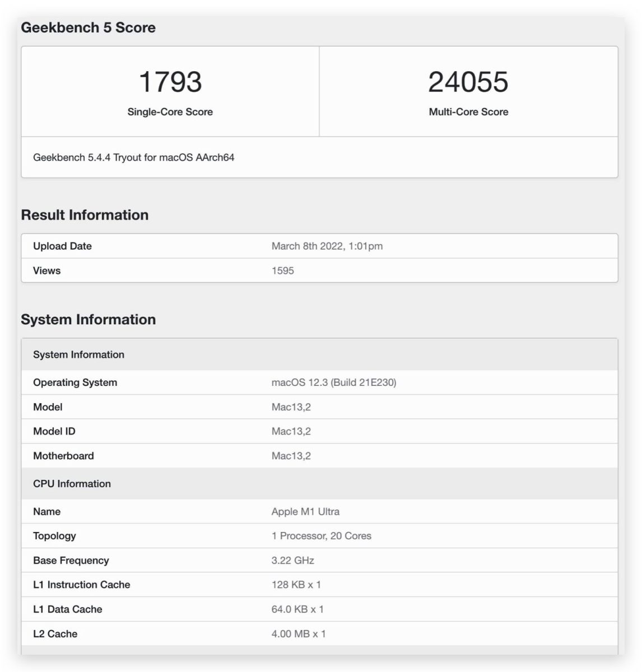
Task: Click the Geekbench 5.4.4 Tryout version text
Action: point(133,157)
